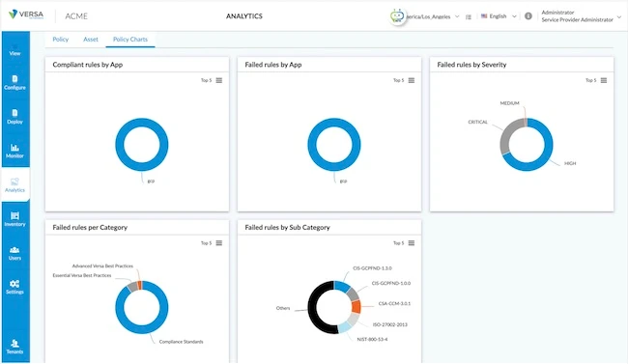Open Top 5 selector on Compliant rules by App
The width and height of the screenshot is (628, 364).
click(206, 80)
